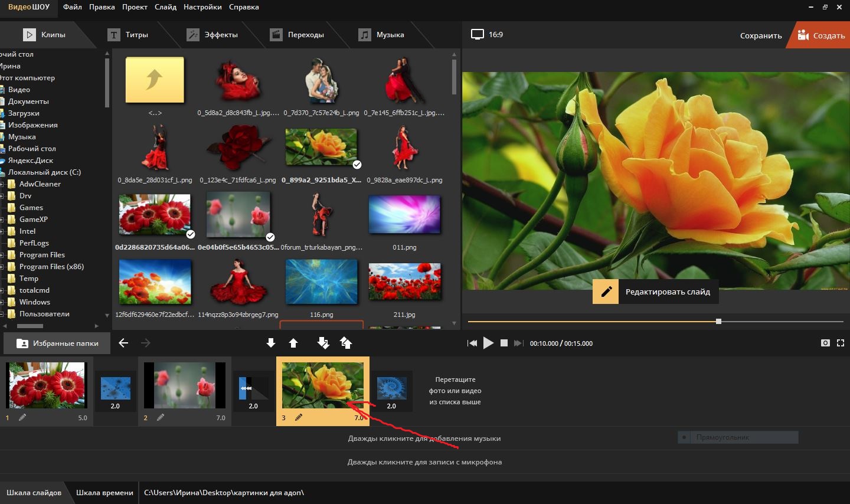
Task: Click the preview progress slider handle
Action: tap(718, 322)
